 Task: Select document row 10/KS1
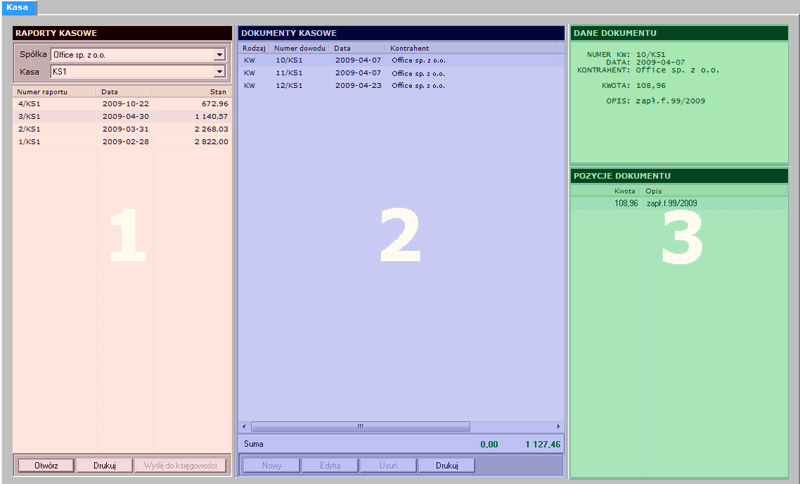click(x=402, y=60)
